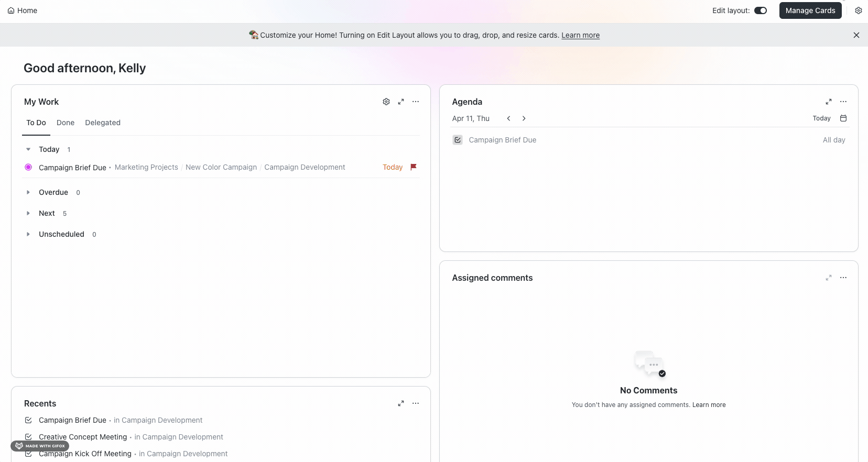Screen dimensions: 868x462
Task: Switch to the Done tab
Action: coord(66,123)
